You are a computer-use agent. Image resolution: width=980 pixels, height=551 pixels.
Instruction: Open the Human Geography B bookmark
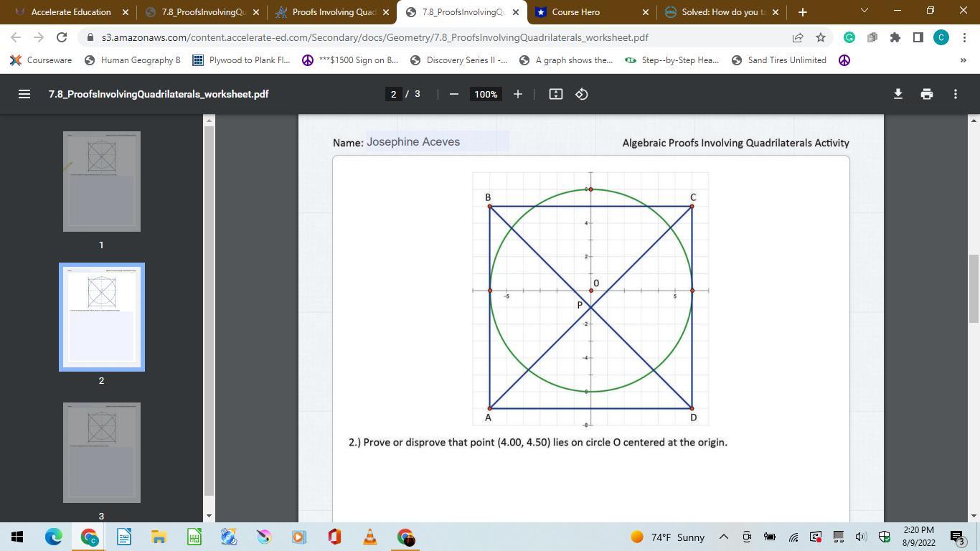click(133, 60)
